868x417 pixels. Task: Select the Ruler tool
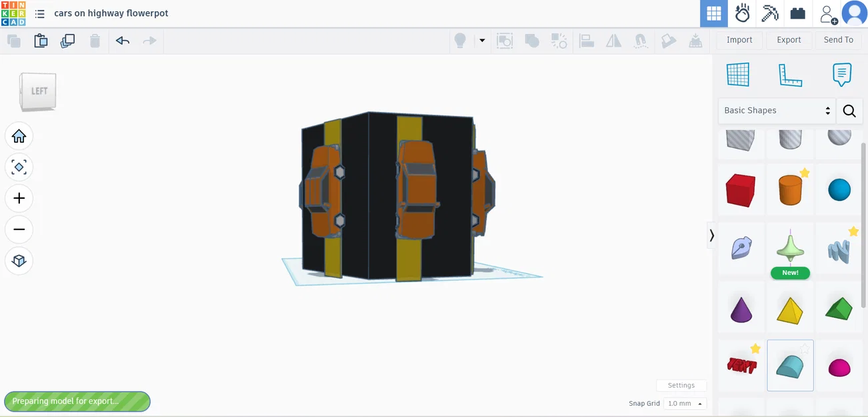pyautogui.click(x=791, y=74)
